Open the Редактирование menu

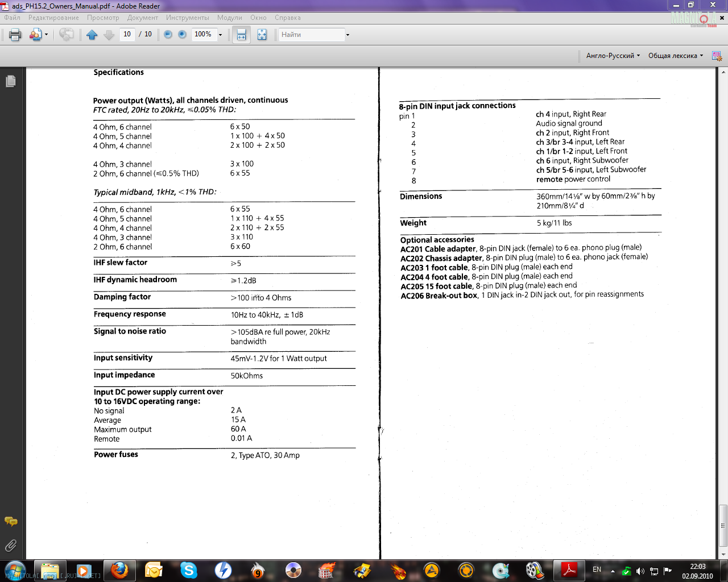(53, 18)
